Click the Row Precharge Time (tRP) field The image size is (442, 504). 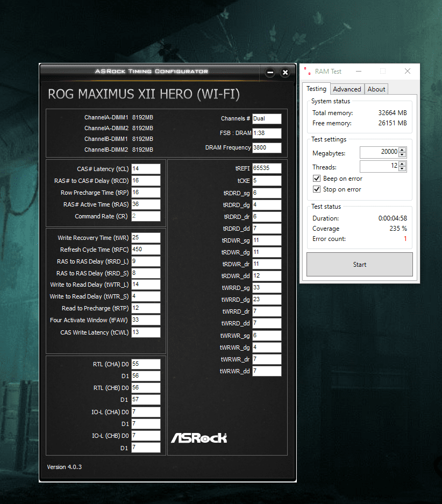146,193
